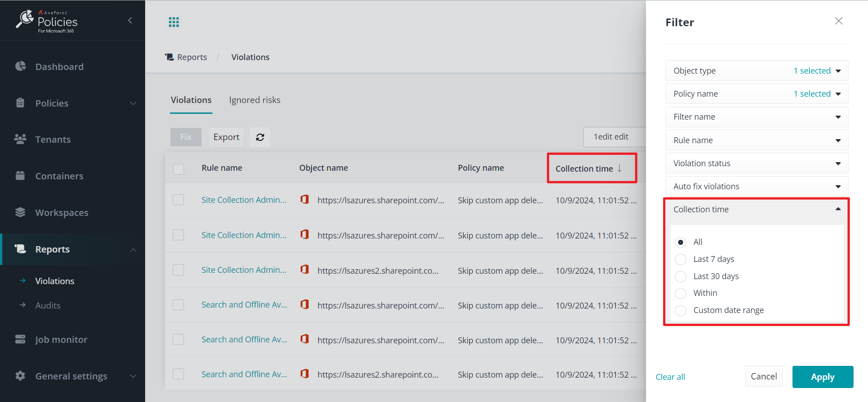Click the AvePoint Policies logo
This screenshot has width=868, height=402.
(47, 21)
